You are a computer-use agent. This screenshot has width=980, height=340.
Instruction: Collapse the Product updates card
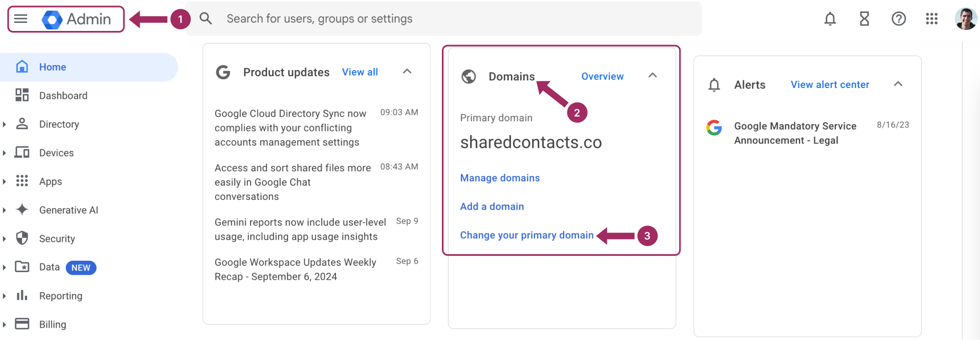407,71
